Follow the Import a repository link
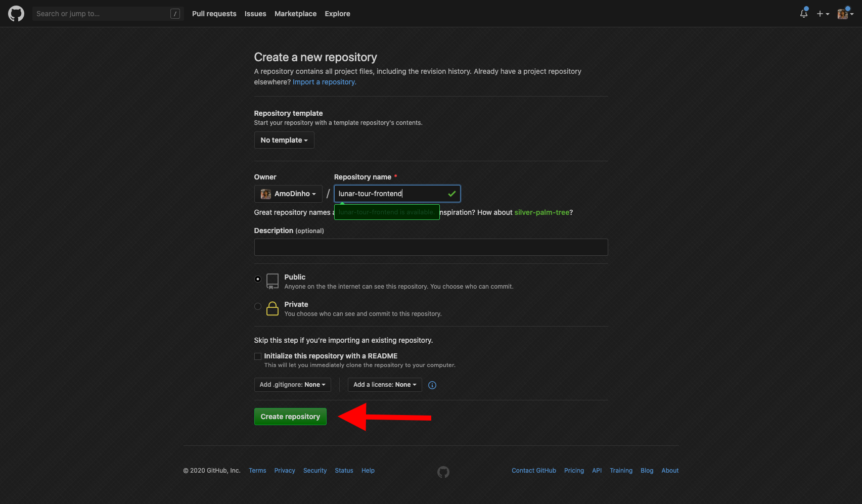 pos(325,82)
